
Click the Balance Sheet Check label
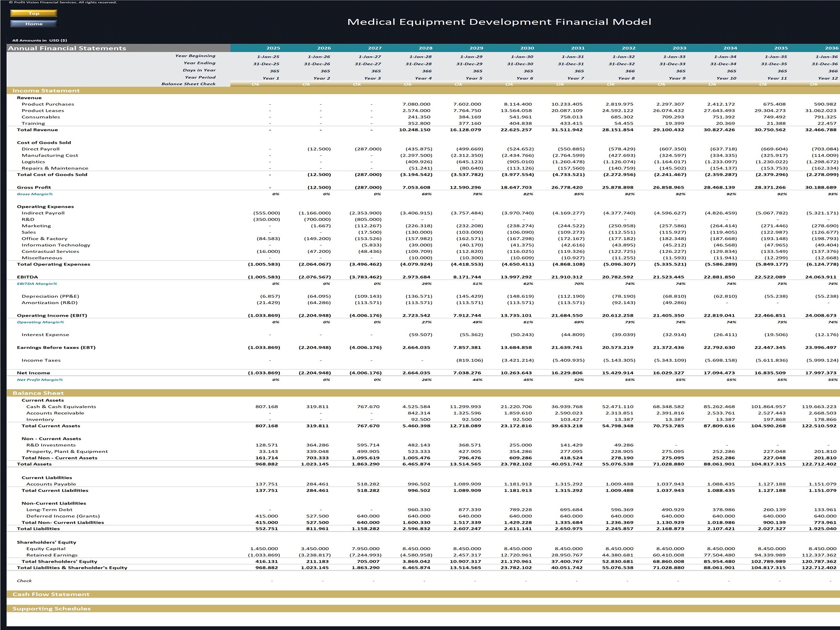tap(189, 84)
